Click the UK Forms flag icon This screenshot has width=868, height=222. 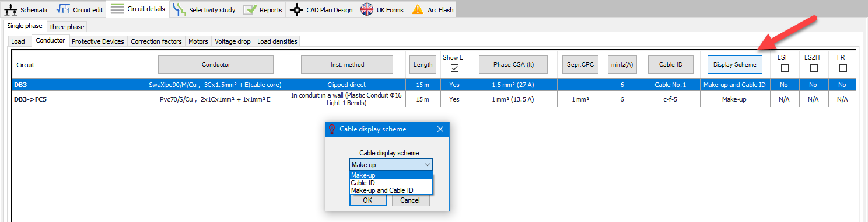[x=367, y=10]
